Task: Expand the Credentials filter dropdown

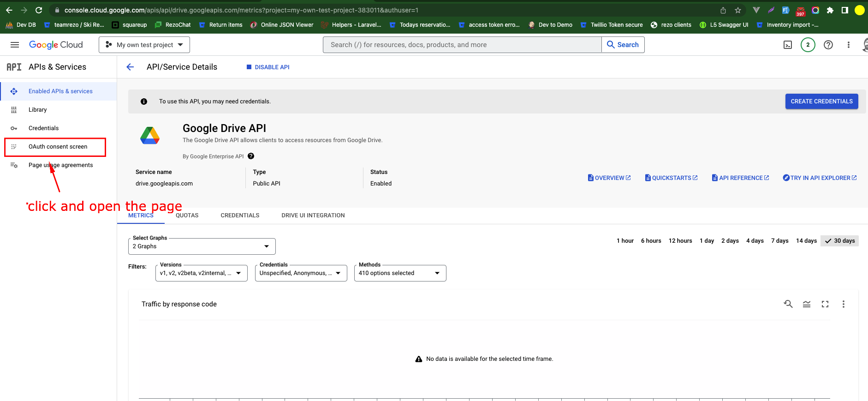Action: 301,273
